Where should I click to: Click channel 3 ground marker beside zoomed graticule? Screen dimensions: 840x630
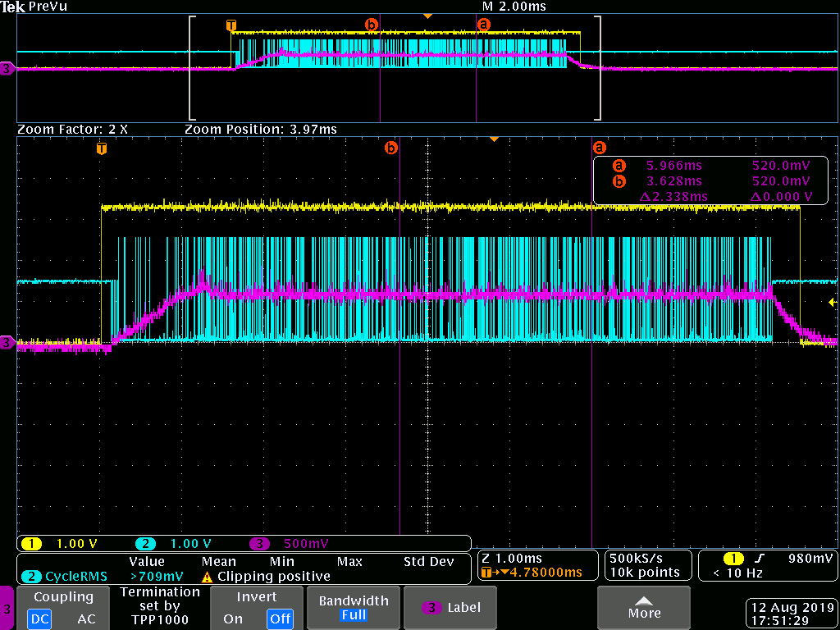click(7, 342)
